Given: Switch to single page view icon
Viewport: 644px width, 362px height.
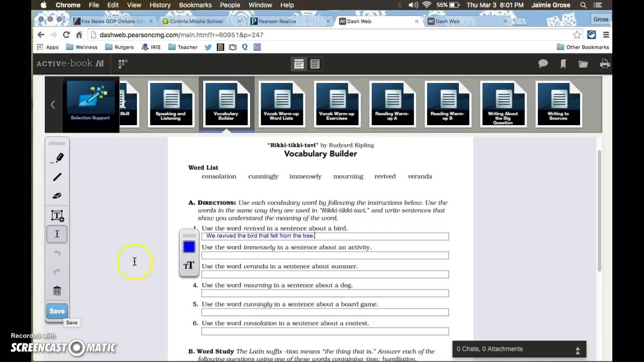Looking at the screenshot, I should click(299, 64).
